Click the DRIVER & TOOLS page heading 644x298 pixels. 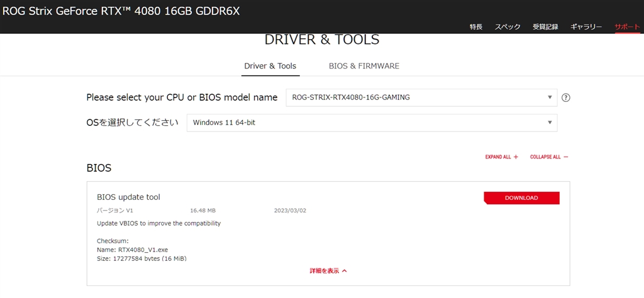[322, 40]
